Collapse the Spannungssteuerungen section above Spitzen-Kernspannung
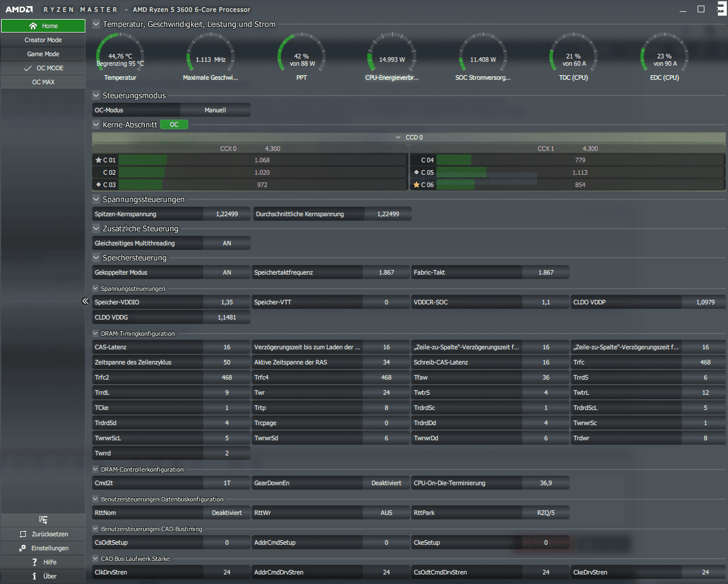 pyautogui.click(x=96, y=199)
